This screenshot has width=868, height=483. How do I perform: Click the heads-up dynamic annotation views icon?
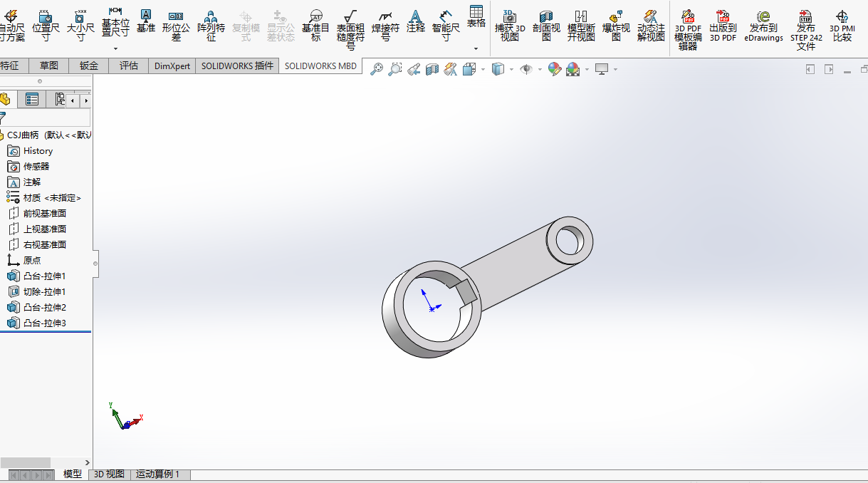coord(450,69)
